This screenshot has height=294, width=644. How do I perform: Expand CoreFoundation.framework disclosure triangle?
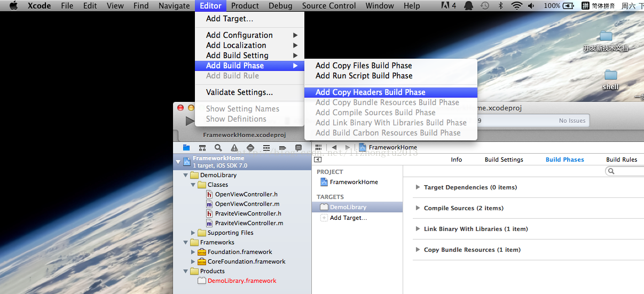click(193, 261)
